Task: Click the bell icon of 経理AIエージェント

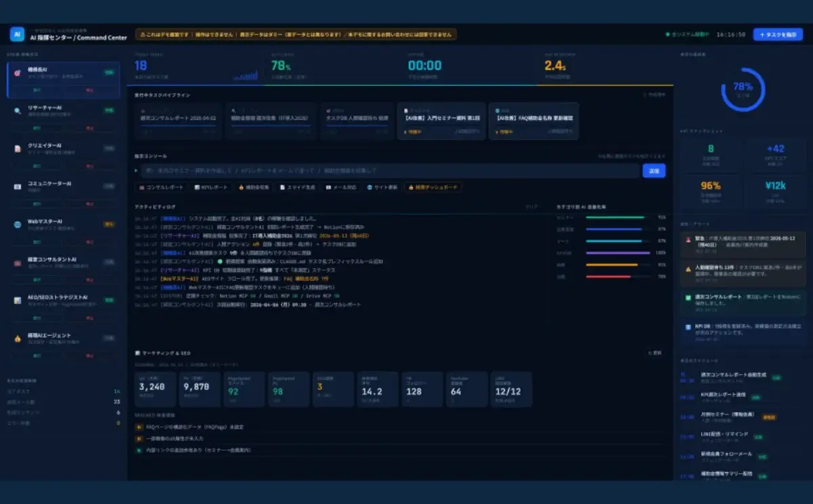Action: pyautogui.click(x=17, y=337)
